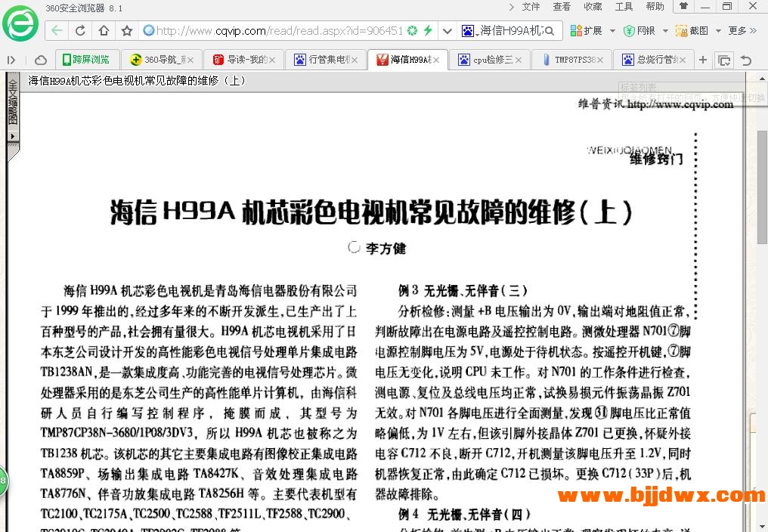768x532 pixels.
Task: Reload the current page
Action: tap(80, 31)
